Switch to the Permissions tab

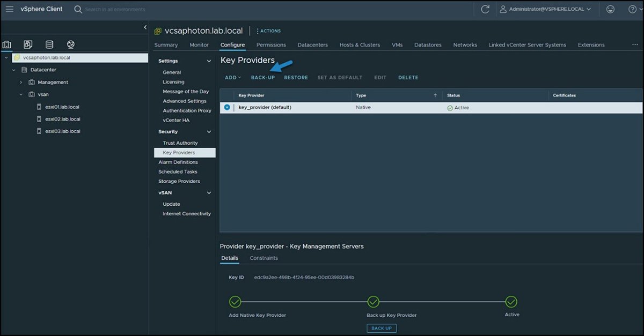coord(271,45)
